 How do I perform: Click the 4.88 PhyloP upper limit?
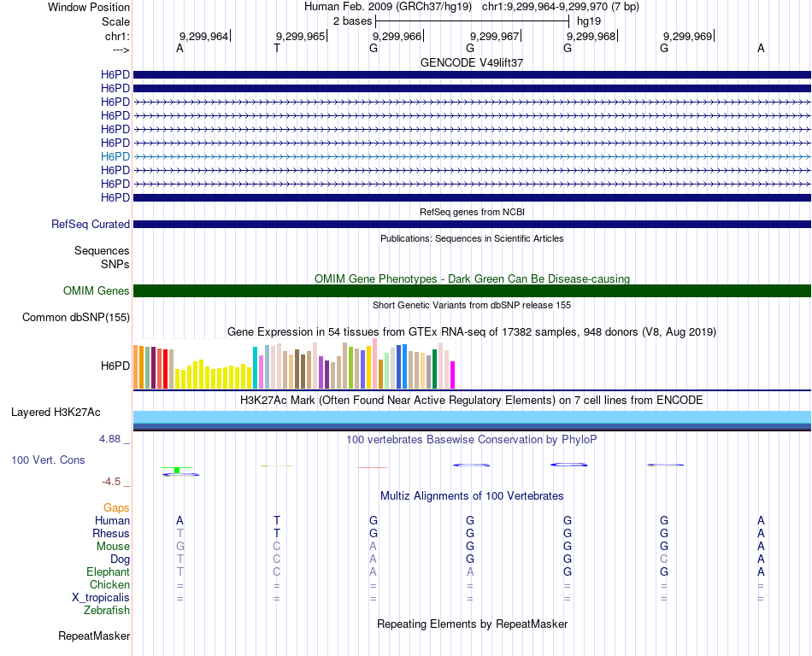(109, 439)
